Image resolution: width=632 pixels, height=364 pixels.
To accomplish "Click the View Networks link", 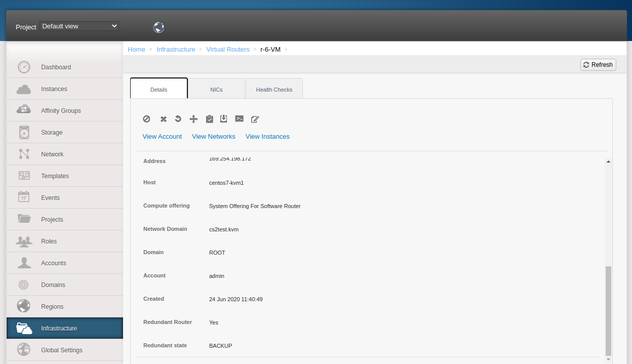I will coord(214,136).
